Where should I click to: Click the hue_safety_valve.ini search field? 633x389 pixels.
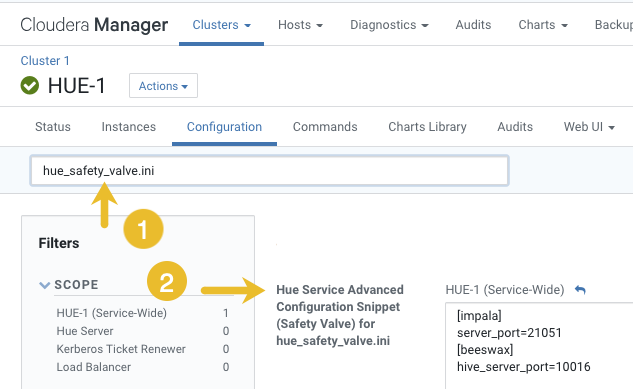pyautogui.click(x=269, y=171)
